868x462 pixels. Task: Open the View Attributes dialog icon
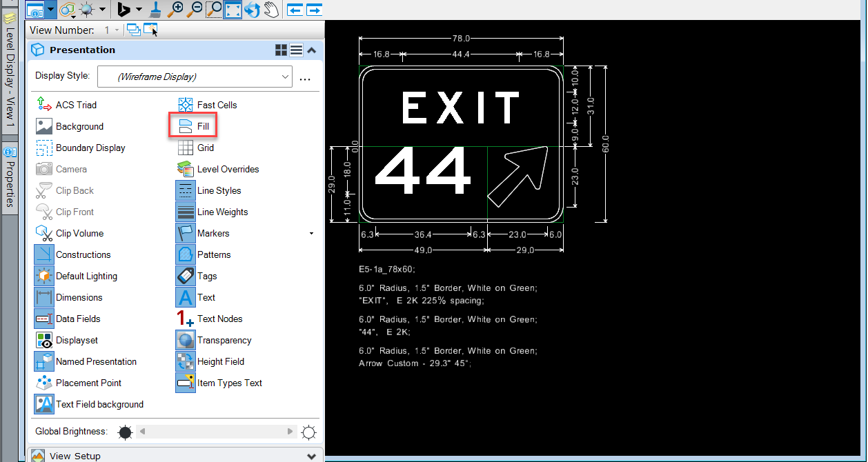click(36, 10)
